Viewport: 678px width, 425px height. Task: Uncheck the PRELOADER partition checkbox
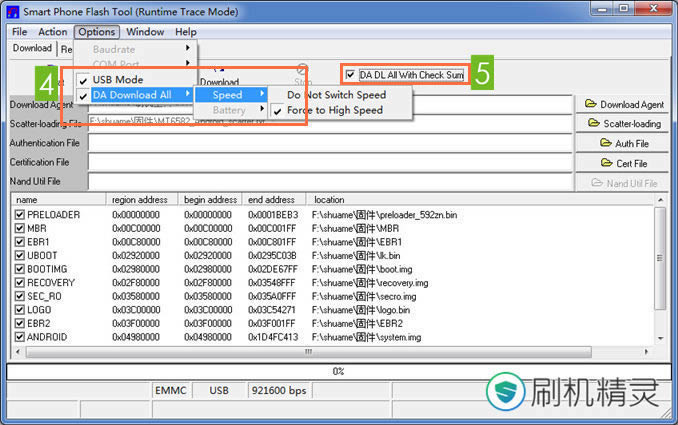point(19,215)
